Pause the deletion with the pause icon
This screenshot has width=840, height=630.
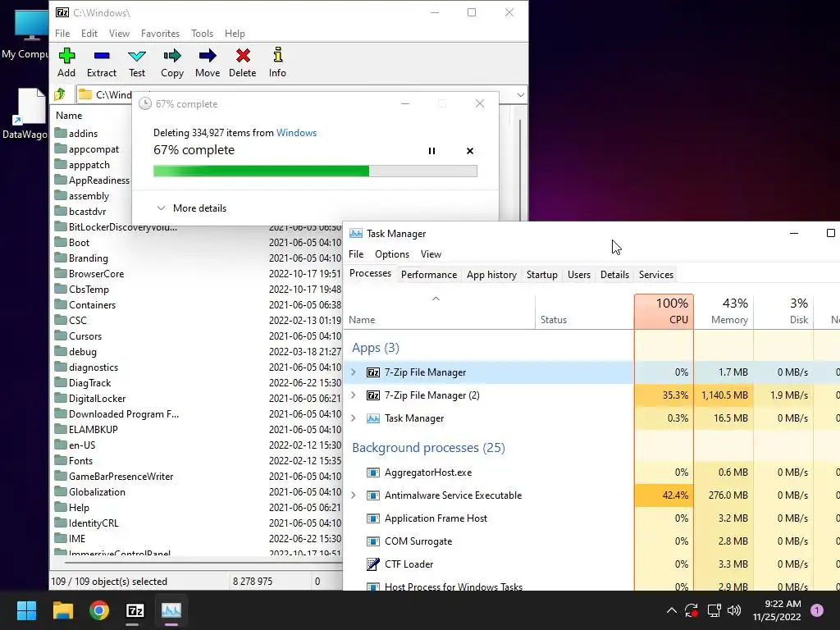(x=431, y=151)
